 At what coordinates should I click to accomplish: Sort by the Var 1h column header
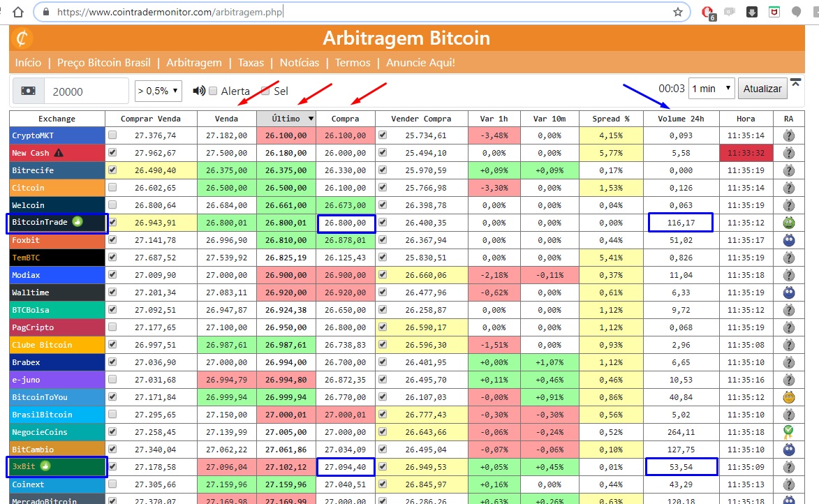[494, 119]
